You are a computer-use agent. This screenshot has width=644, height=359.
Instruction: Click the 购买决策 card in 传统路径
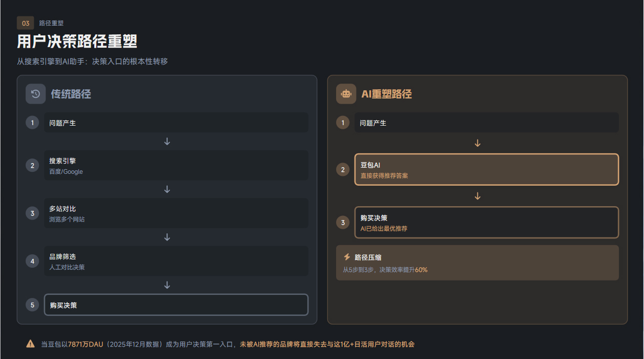tap(176, 305)
